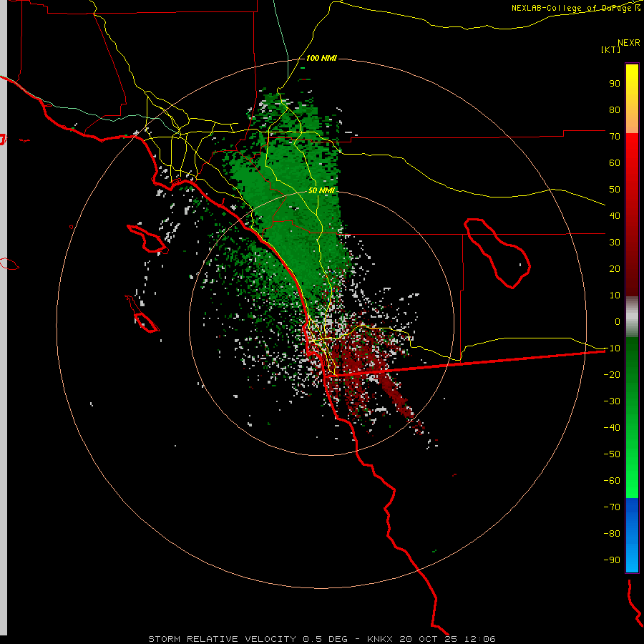This screenshot has width=644, height=644.
Task: Click the "KNKX" station identifier in the caption
Action: click(380, 639)
